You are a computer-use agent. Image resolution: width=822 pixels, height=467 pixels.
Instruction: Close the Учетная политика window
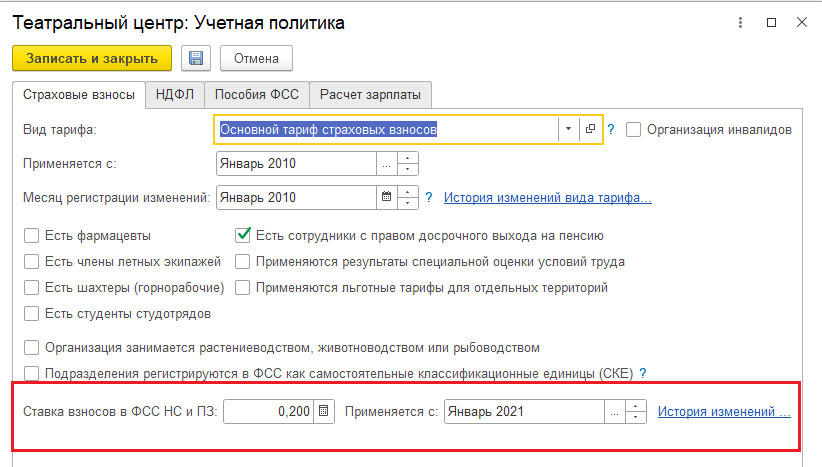(x=802, y=23)
